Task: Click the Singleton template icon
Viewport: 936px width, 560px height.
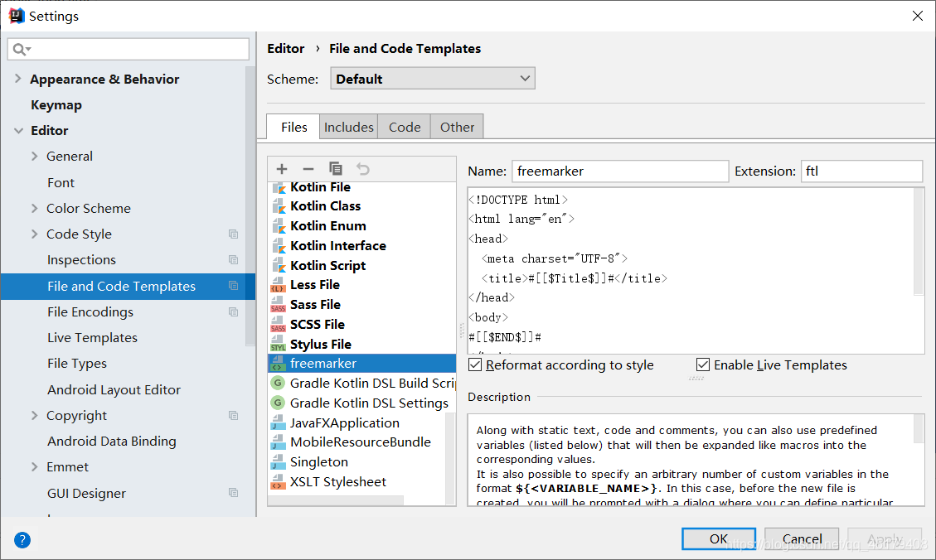Action: (x=279, y=462)
